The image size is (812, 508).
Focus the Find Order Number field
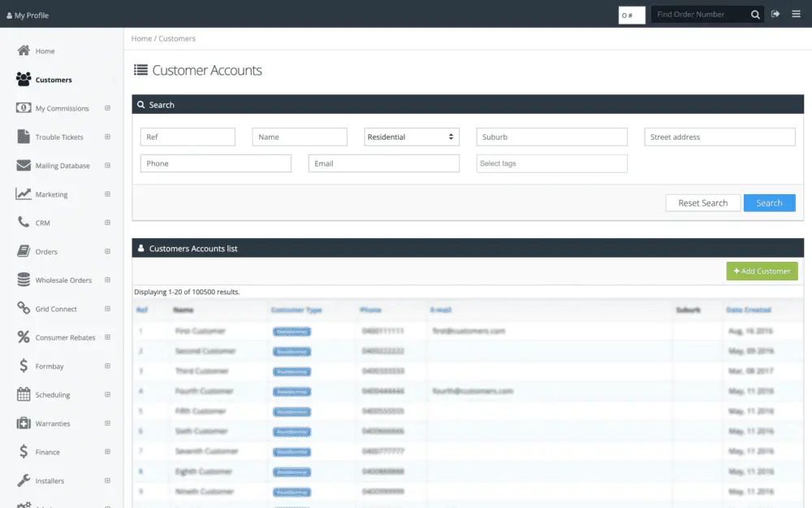coord(700,15)
